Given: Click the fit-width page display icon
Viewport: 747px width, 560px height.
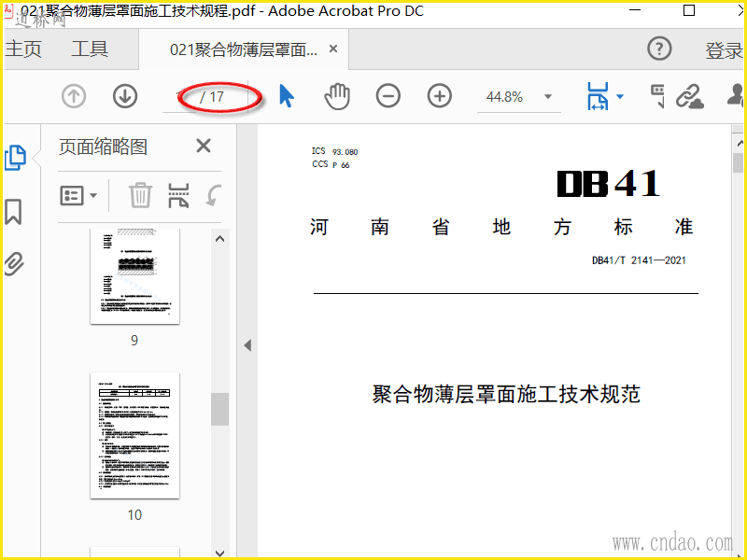Looking at the screenshot, I should pos(598,96).
